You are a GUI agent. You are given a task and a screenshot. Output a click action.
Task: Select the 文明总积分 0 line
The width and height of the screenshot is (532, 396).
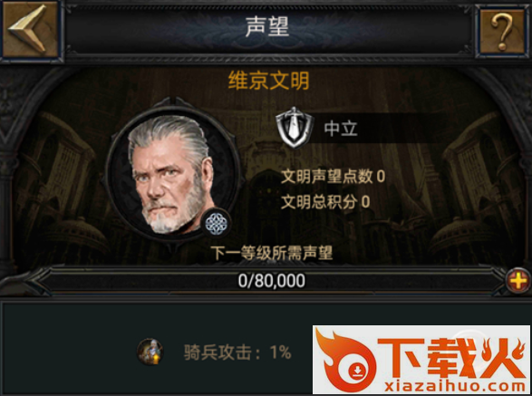click(x=325, y=202)
